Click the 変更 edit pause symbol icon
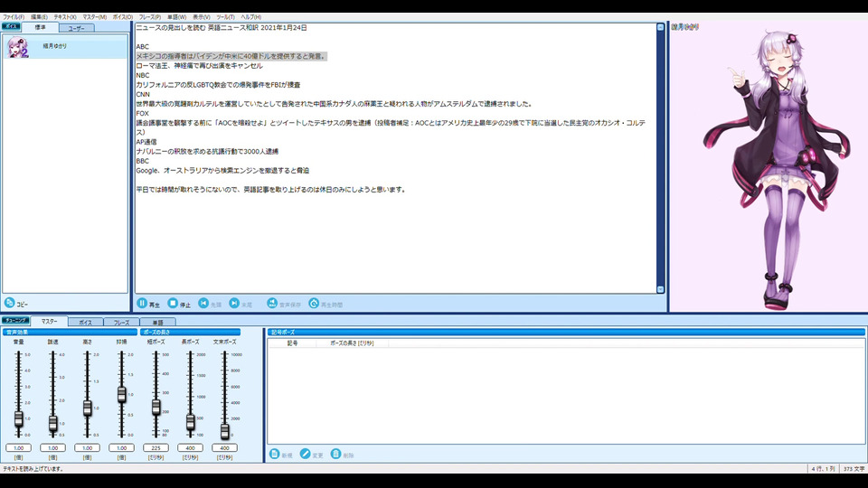This screenshot has height=488, width=868. tap(305, 454)
